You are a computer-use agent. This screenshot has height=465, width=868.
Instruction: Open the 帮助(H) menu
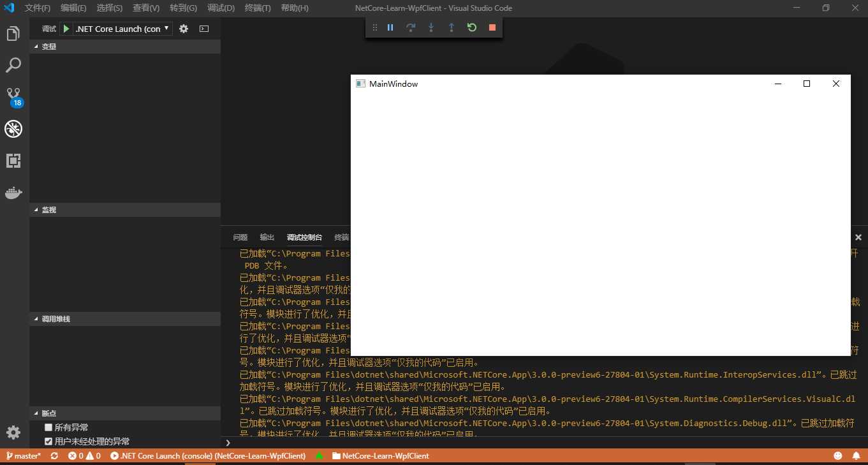[x=295, y=8]
